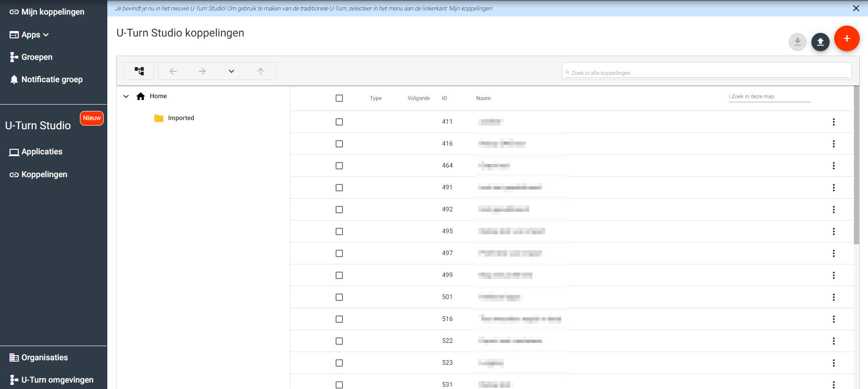Check the box for ID 416

339,144
